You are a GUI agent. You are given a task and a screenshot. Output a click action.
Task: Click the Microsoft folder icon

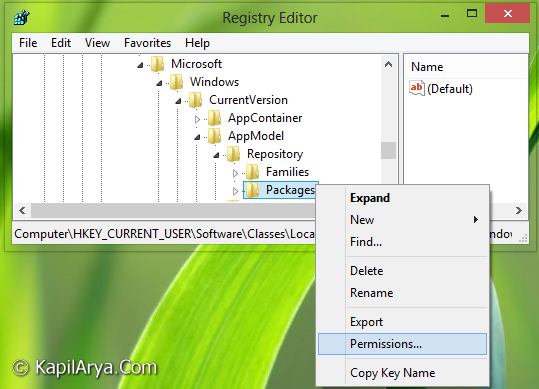[x=158, y=64]
